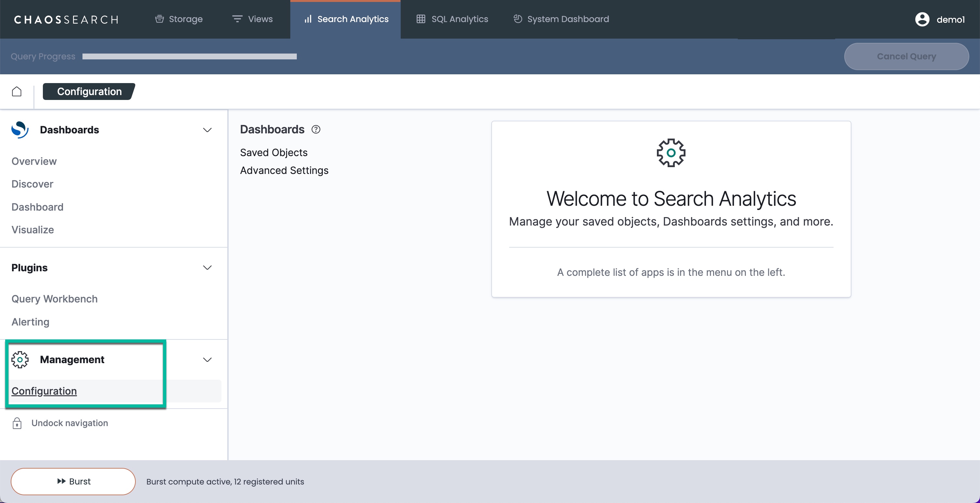Open Advanced Settings link
This screenshot has width=980, height=503.
pyautogui.click(x=284, y=170)
